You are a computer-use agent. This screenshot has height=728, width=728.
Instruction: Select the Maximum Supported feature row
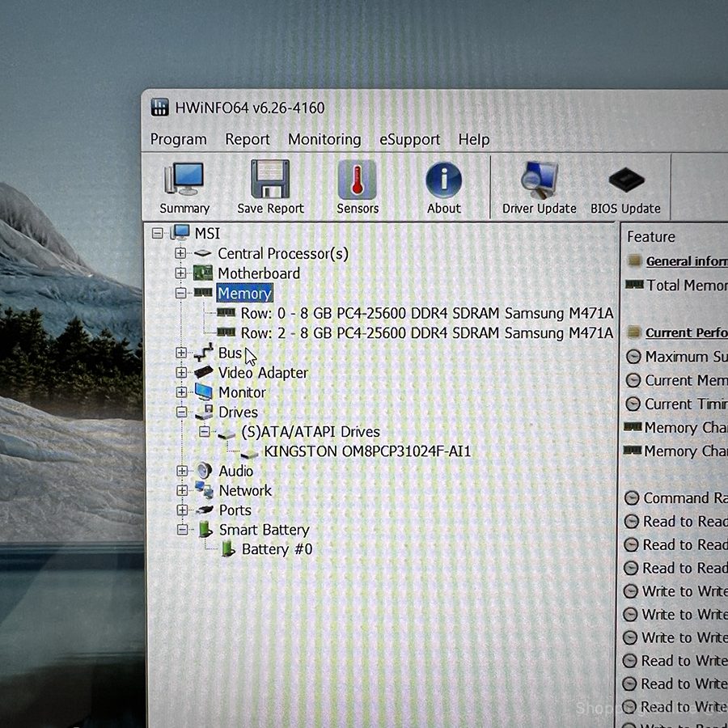click(x=676, y=357)
